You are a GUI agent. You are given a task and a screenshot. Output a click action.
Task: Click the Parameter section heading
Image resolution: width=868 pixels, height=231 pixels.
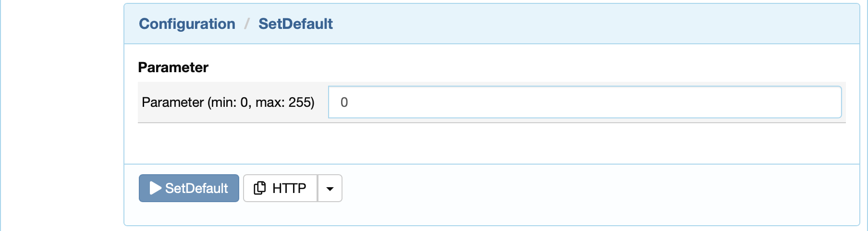coord(173,67)
